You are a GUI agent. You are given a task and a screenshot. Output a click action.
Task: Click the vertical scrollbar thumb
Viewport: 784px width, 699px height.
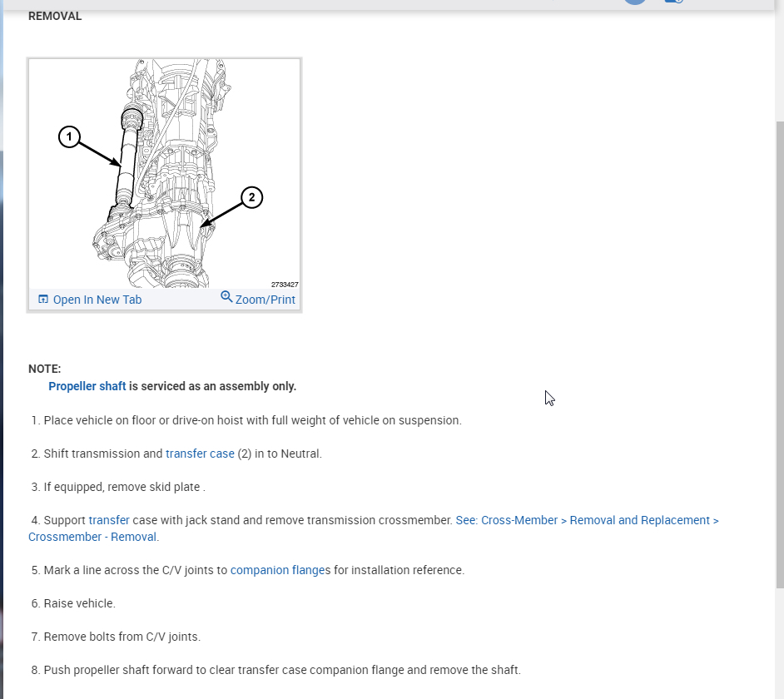pos(780,354)
